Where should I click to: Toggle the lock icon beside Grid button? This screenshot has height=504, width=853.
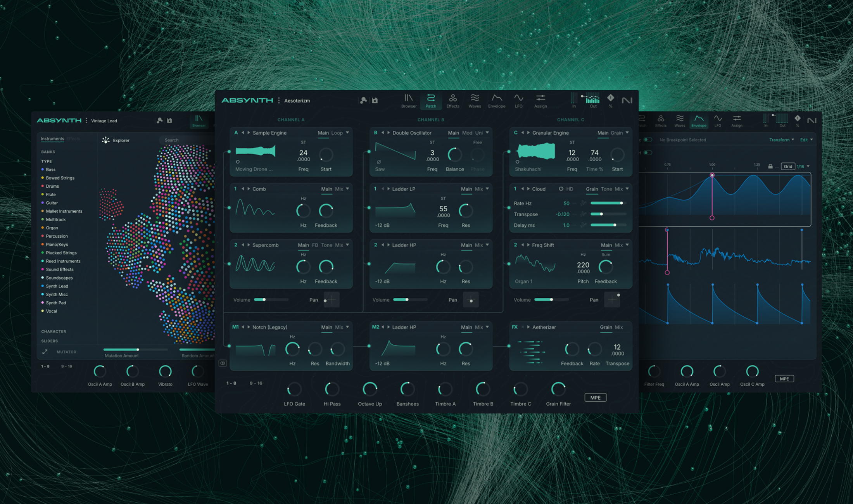(x=770, y=166)
